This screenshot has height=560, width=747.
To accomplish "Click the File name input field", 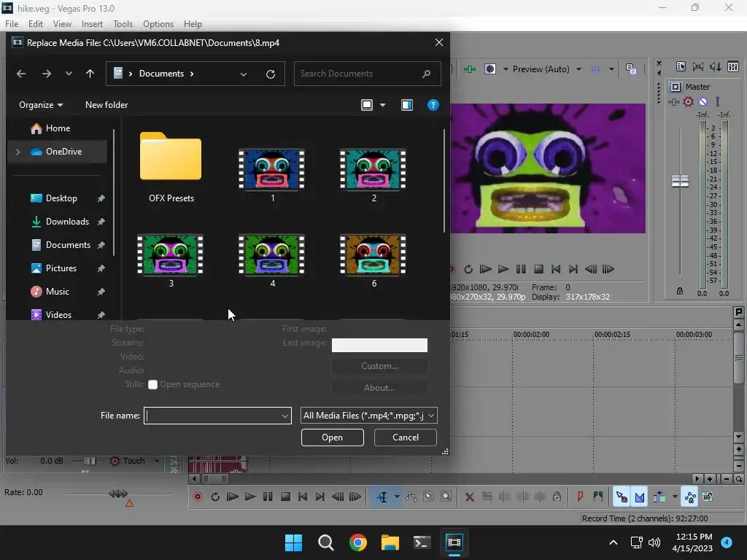I will coord(217,416).
